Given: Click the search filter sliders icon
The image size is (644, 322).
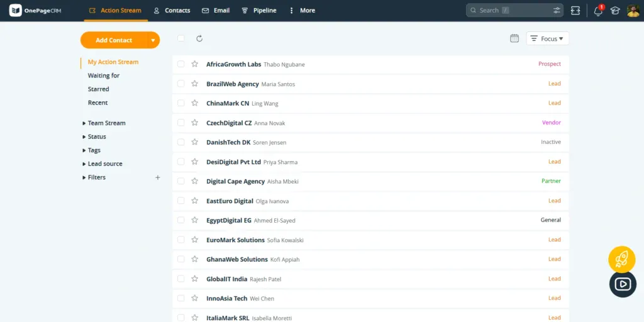Looking at the screenshot, I should pos(557,11).
